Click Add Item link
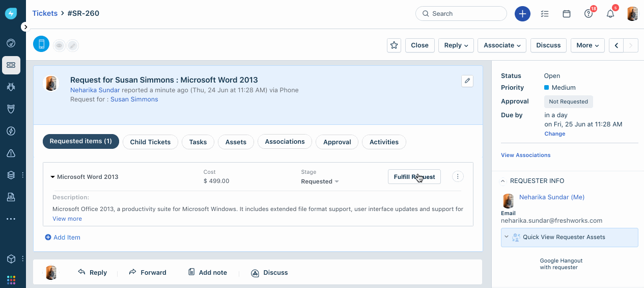644x288 pixels. point(63,238)
